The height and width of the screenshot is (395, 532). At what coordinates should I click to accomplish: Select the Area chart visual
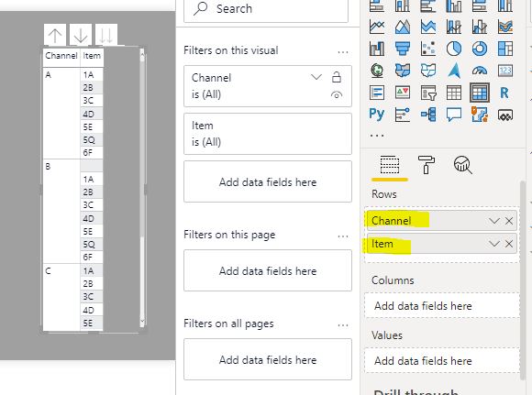(403, 27)
